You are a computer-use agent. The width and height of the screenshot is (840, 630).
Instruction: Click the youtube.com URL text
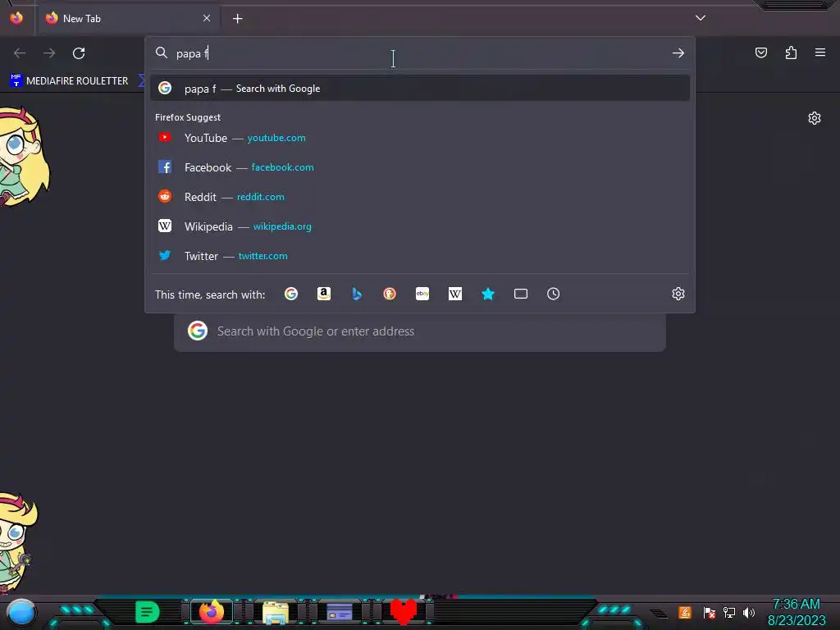276,138
